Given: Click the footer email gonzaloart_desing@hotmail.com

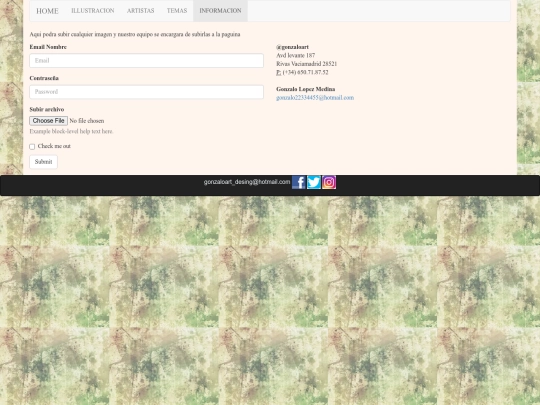Looking at the screenshot, I should 247,182.
